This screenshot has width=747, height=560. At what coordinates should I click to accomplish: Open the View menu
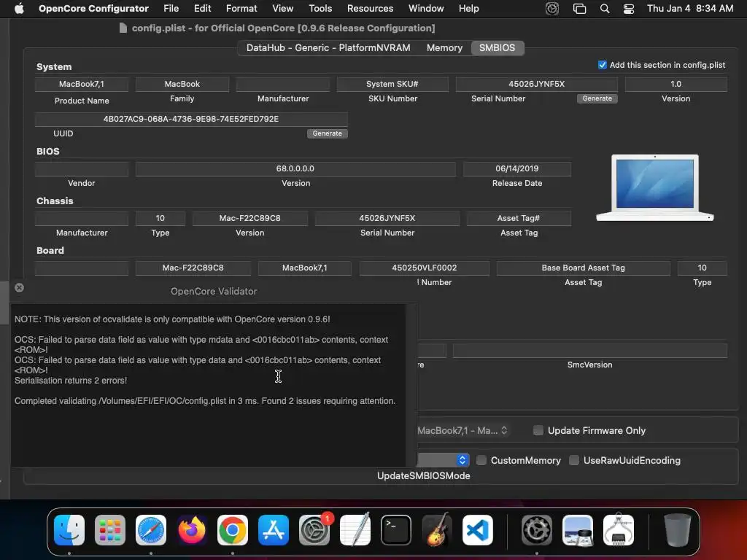283,8
